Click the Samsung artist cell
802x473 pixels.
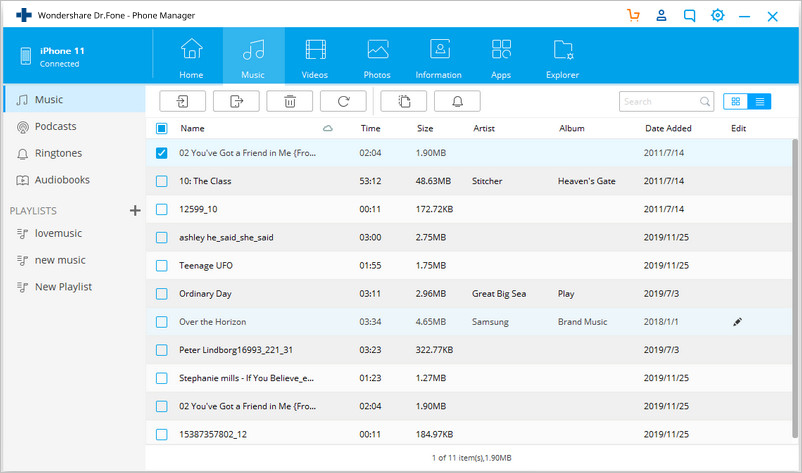coord(490,322)
